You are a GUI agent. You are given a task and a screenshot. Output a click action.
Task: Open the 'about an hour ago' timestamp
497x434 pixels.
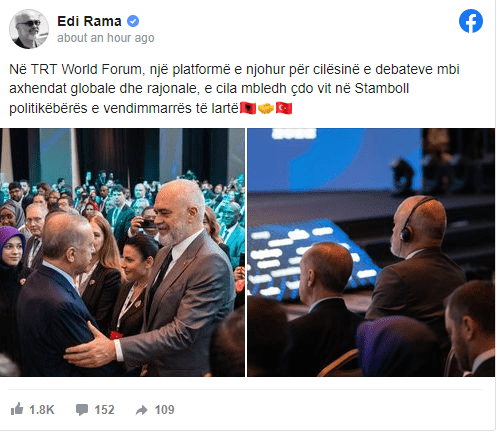click(106, 38)
